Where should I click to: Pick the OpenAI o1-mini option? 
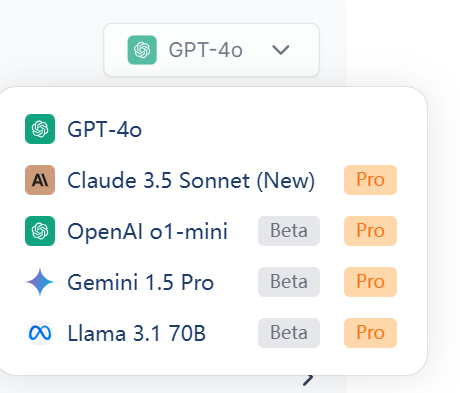(x=213, y=231)
